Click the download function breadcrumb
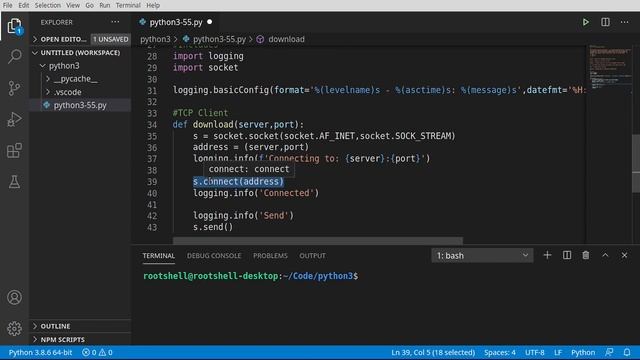640x360 pixels. tap(281, 39)
